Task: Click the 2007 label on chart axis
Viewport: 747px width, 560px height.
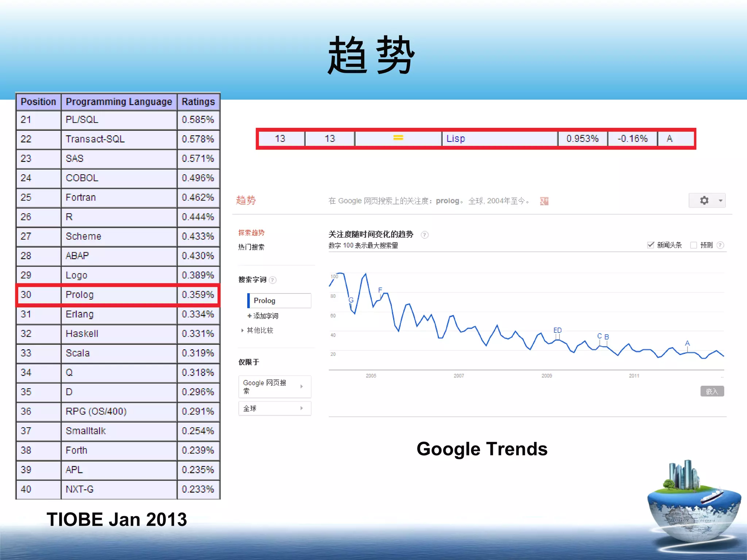Action: [x=459, y=376]
